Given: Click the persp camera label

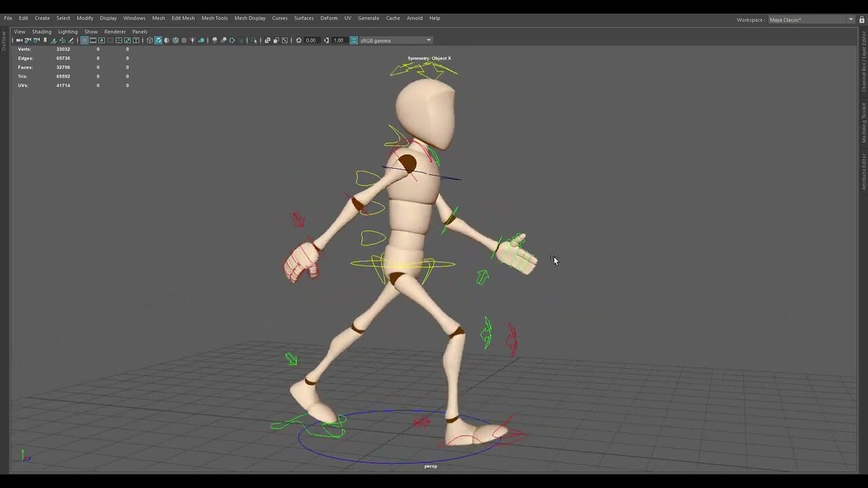Looking at the screenshot, I should coord(430,466).
